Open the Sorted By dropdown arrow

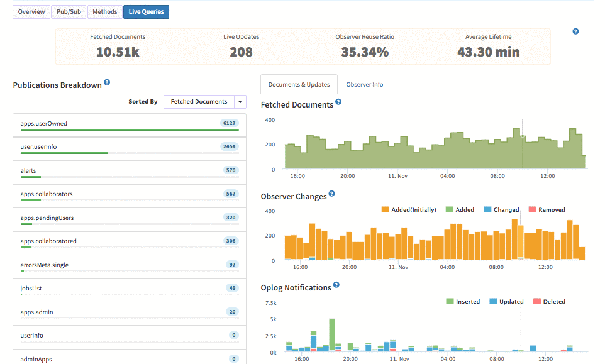(x=240, y=102)
